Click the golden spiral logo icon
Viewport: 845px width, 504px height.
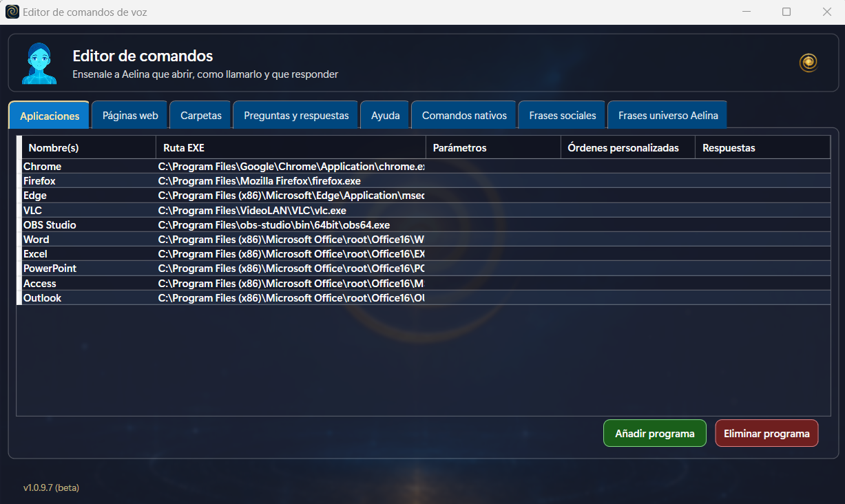[809, 63]
